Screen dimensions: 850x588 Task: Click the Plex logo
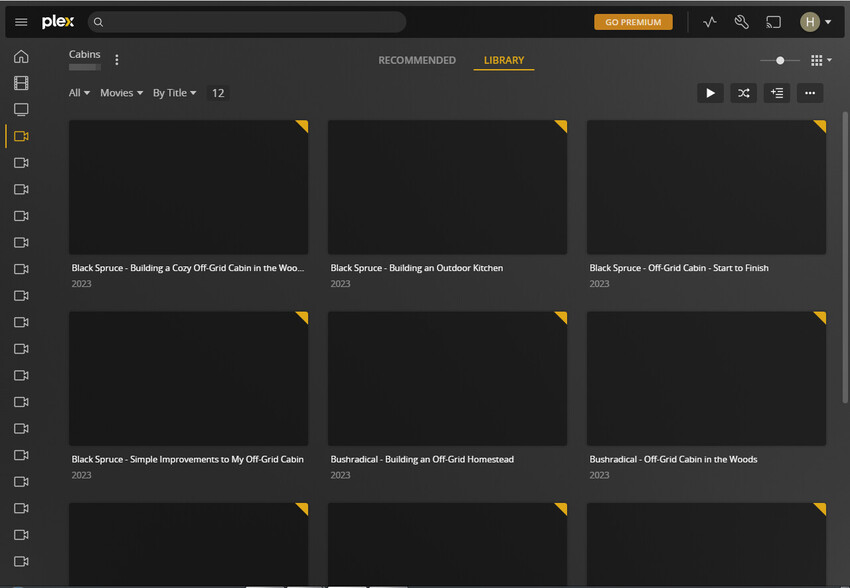point(58,22)
